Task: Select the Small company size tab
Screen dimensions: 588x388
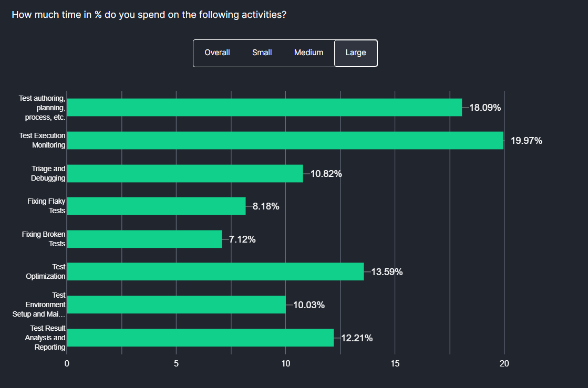Action: pos(262,53)
